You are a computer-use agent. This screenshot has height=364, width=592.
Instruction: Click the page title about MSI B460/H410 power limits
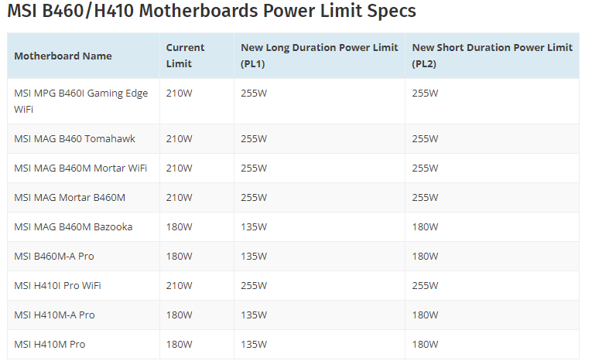click(212, 11)
